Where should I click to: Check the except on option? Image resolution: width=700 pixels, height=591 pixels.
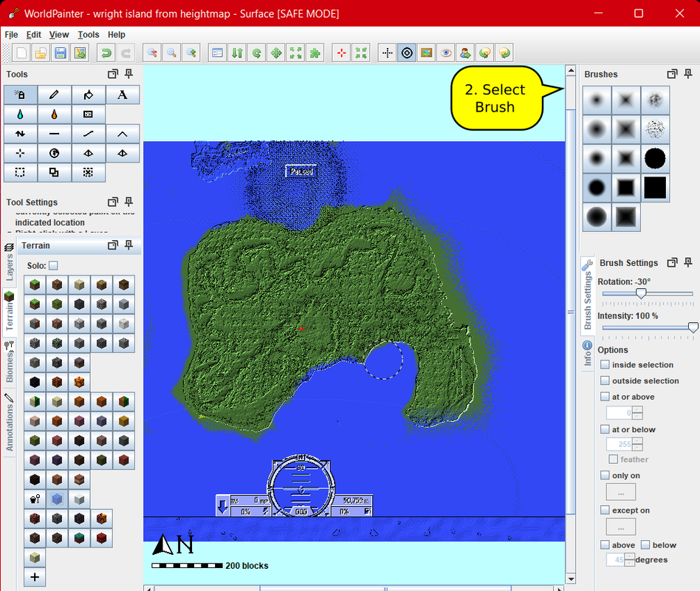(x=605, y=510)
